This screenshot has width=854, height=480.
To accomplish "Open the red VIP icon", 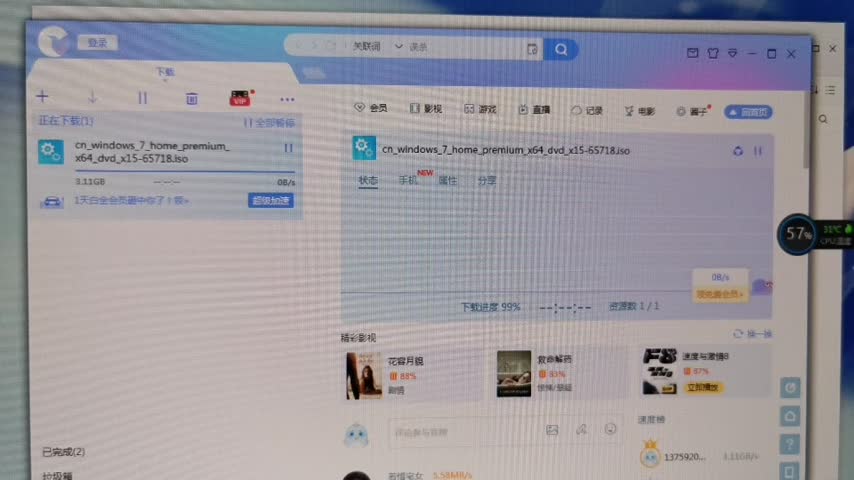I will [x=240, y=98].
